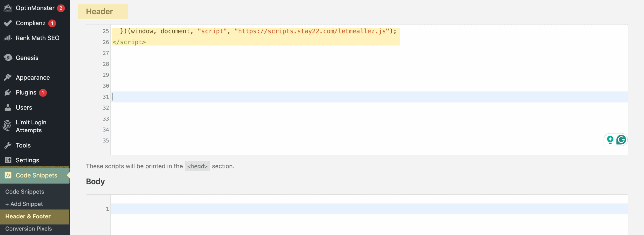Click the Users person icon
This screenshot has width=644, height=235.
click(8, 108)
